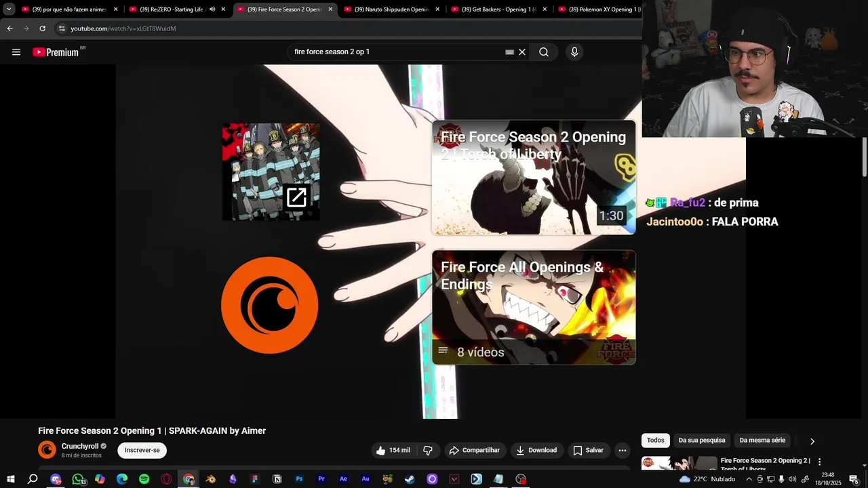Click the large Crunchyroll end-screen logo
The height and width of the screenshot is (488, 868).
coord(269,305)
